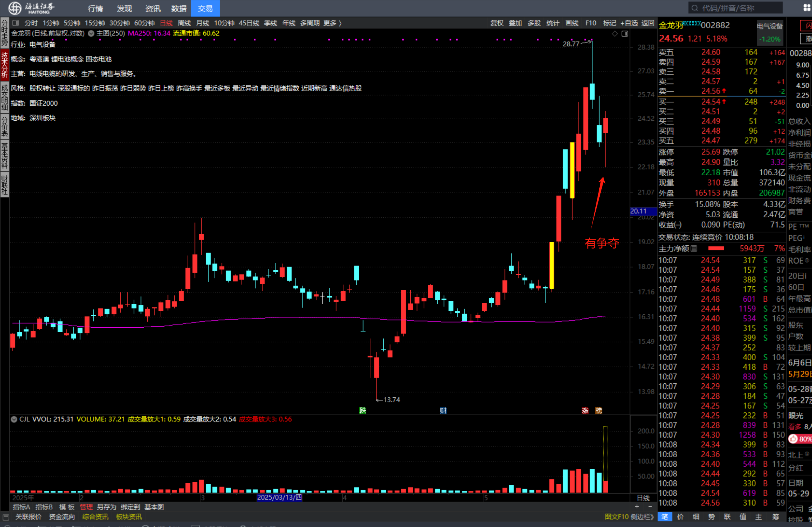This screenshot has width=812, height=527.
Task: Select the 日线 period
Action: pyautogui.click(x=166, y=23)
